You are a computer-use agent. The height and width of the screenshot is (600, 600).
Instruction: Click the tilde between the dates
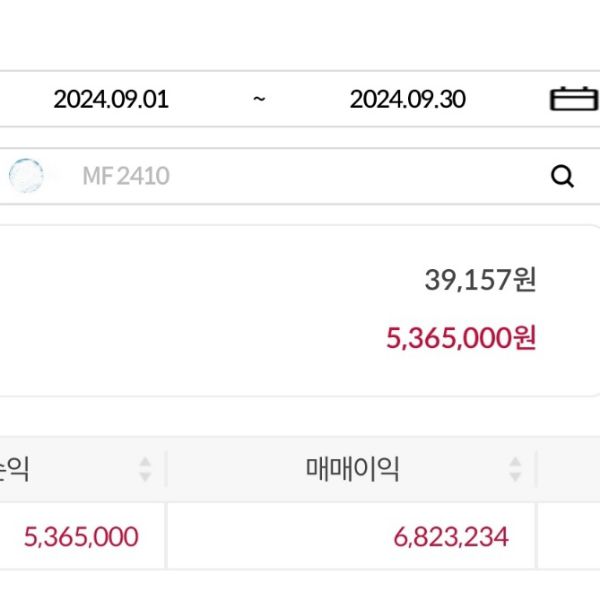[x=258, y=99]
